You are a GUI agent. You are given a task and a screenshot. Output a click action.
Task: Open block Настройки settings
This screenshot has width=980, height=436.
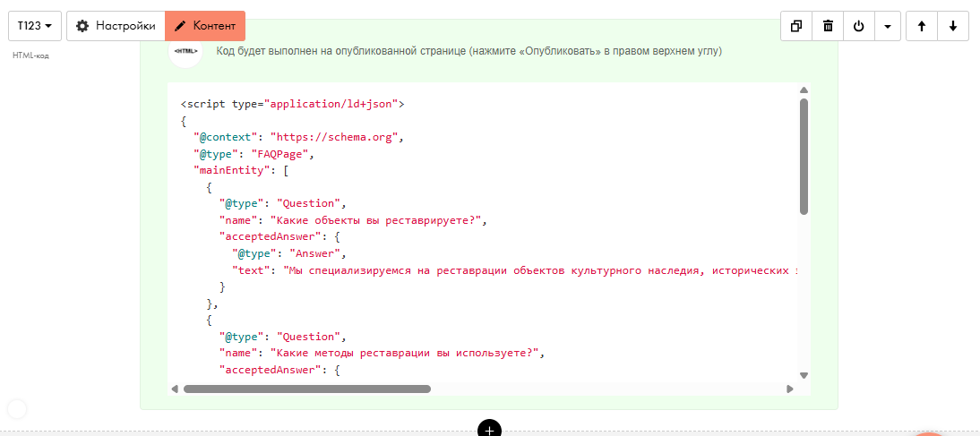tap(116, 26)
